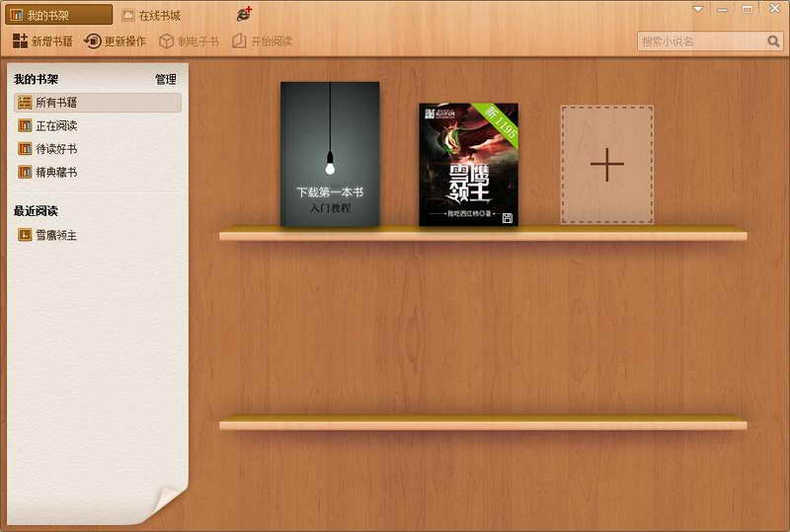Viewport: 790px width, 532px height.
Task: Switch to the 我的书架 tab
Action: [58, 15]
